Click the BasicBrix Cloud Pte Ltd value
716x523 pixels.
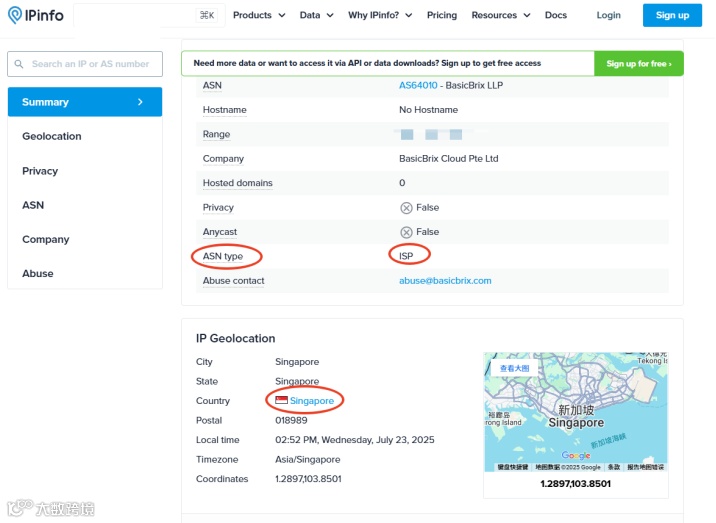click(x=448, y=159)
